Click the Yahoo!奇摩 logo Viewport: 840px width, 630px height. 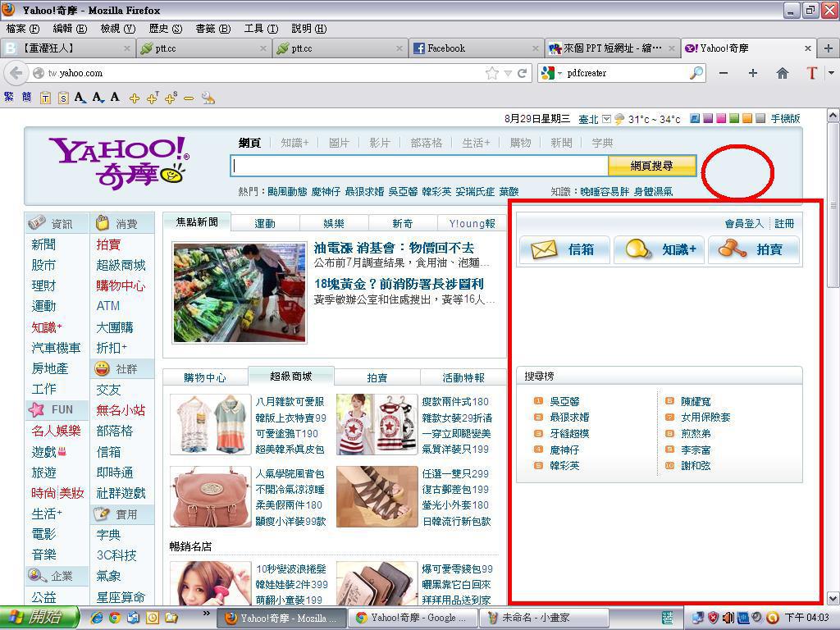click(119, 163)
